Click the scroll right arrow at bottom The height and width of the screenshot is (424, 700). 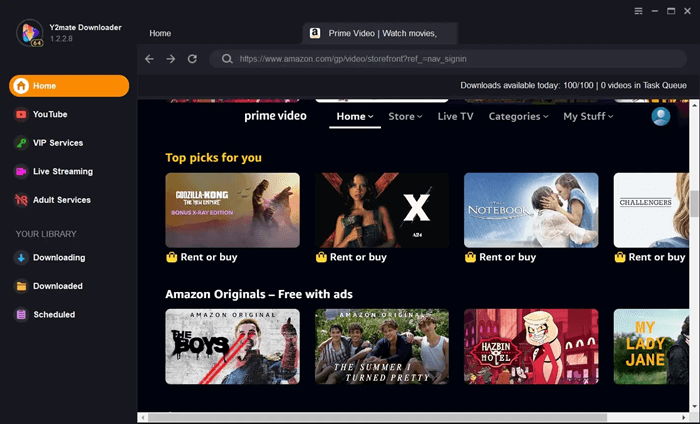684,418
